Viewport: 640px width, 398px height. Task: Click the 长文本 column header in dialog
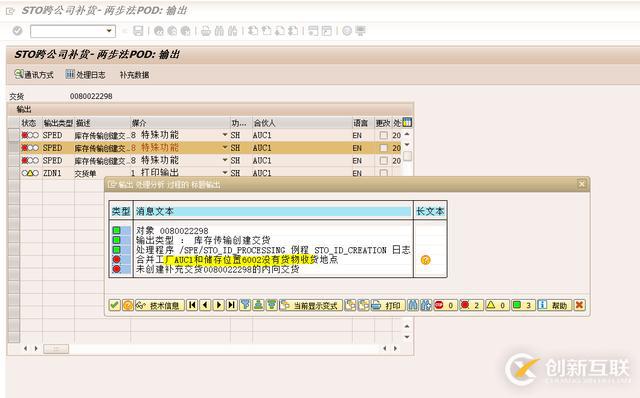[x=430, y=211]
